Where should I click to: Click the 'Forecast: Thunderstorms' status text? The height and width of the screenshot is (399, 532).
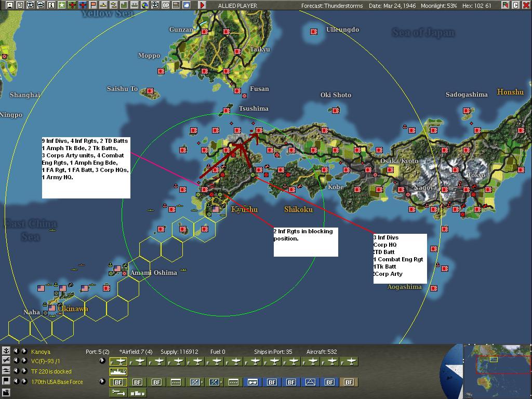click(332, 6)
